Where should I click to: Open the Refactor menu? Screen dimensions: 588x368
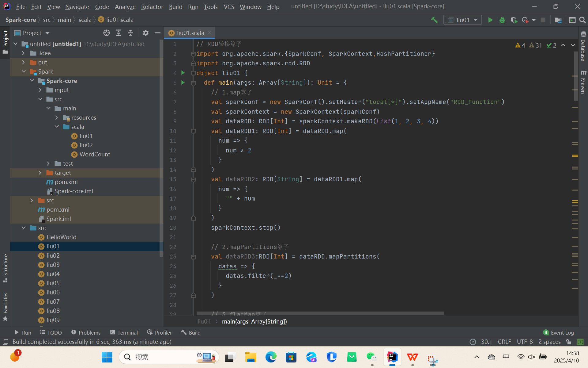pyautogui.click(x=152, y=6)
